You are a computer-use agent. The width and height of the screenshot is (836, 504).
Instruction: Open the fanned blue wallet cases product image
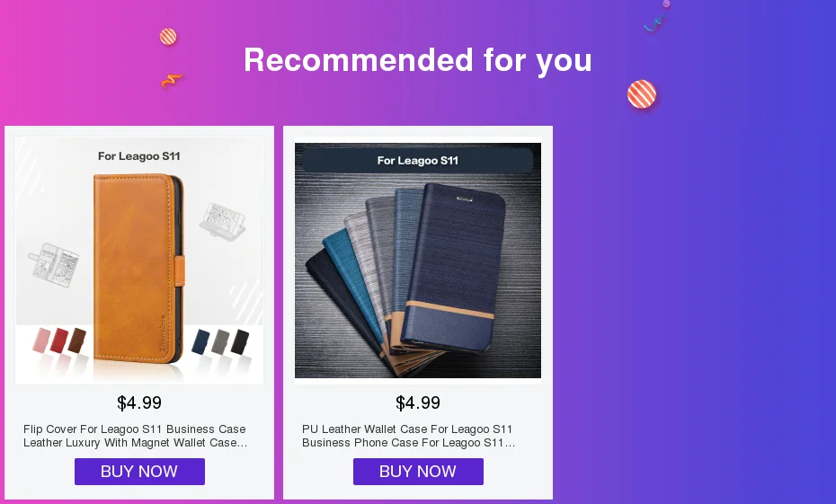click(418, 261)
